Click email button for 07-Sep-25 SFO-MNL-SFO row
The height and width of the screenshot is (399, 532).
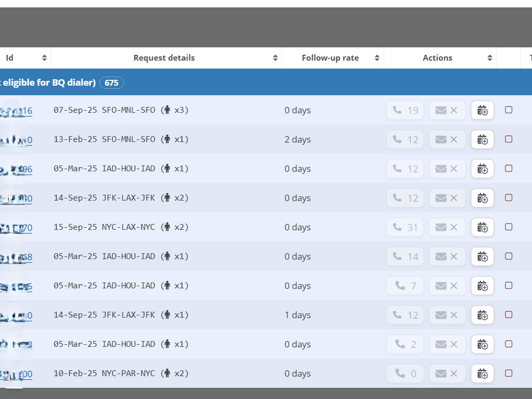coord(447,110)
